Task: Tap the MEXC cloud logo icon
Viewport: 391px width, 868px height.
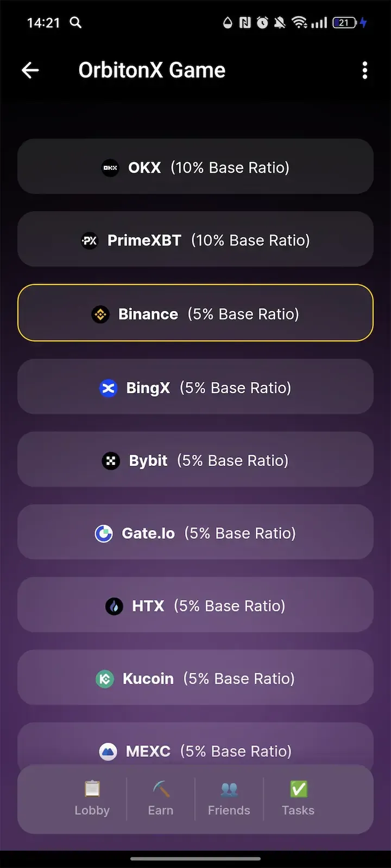Action: tap(108, 751)
